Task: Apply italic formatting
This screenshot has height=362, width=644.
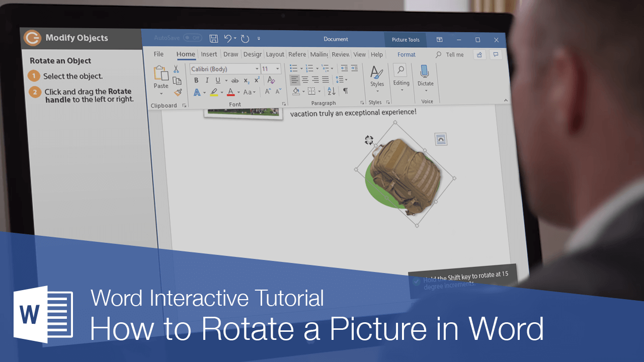Action: click(x=207, y=80)
